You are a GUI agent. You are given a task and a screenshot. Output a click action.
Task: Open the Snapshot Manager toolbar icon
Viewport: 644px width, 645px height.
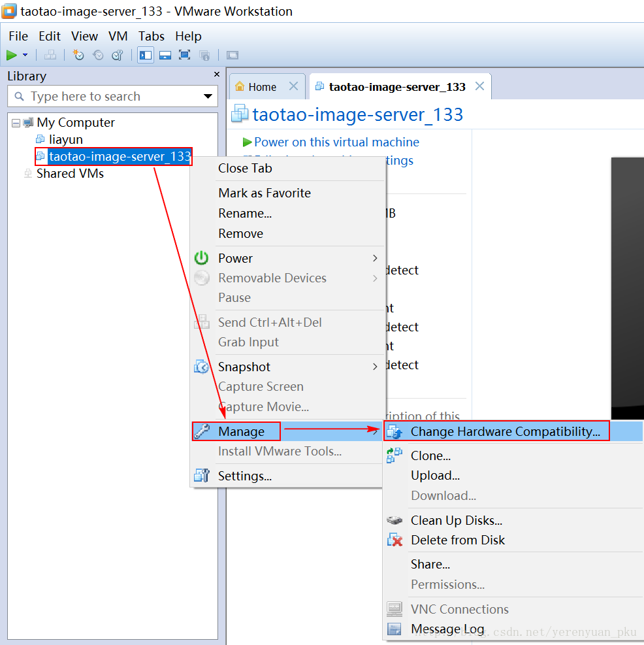pos(118,55)
